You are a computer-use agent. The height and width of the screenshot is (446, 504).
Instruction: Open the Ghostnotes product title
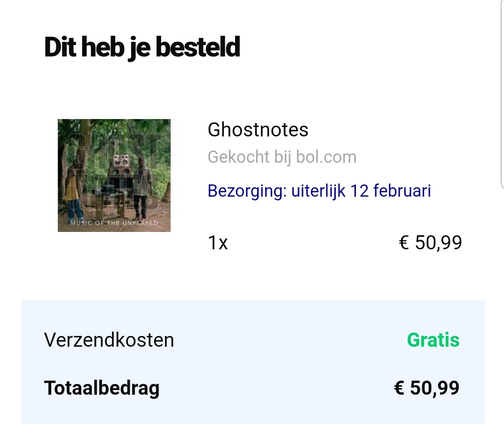pos(258,130)
